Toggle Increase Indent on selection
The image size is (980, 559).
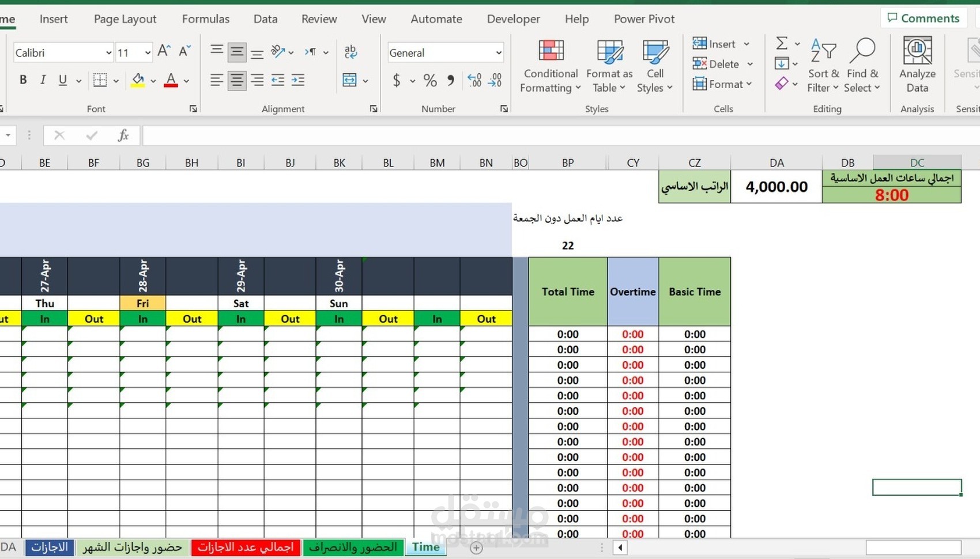[298, 81]
